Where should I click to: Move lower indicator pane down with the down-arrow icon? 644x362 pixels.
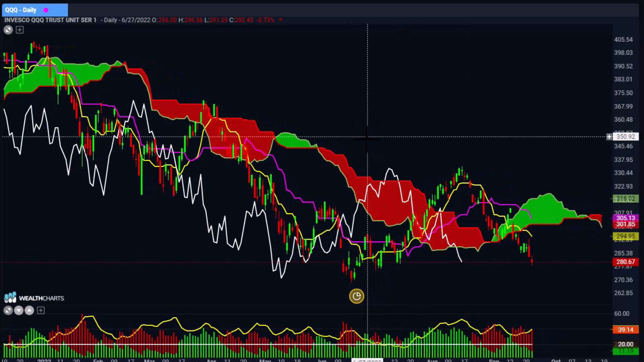click(19, 311)
